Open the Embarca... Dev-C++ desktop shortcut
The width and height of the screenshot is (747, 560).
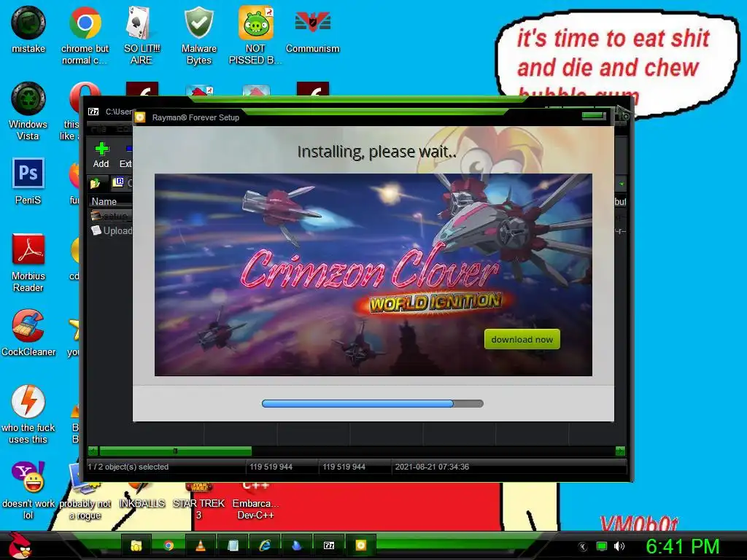coord(255,502)
